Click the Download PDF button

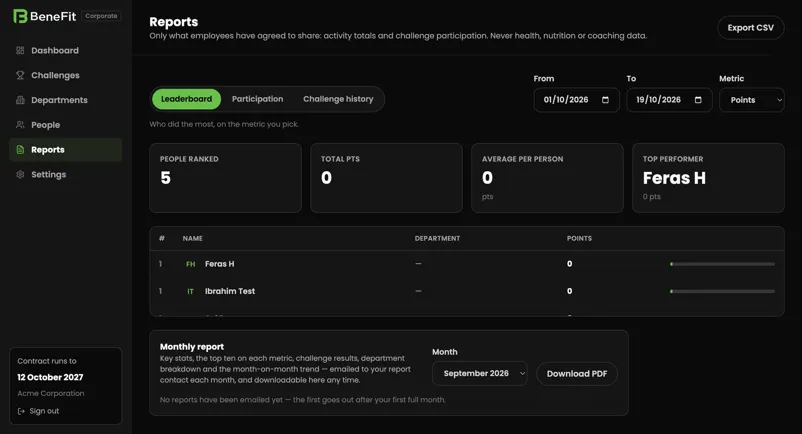tap(577, 374)
